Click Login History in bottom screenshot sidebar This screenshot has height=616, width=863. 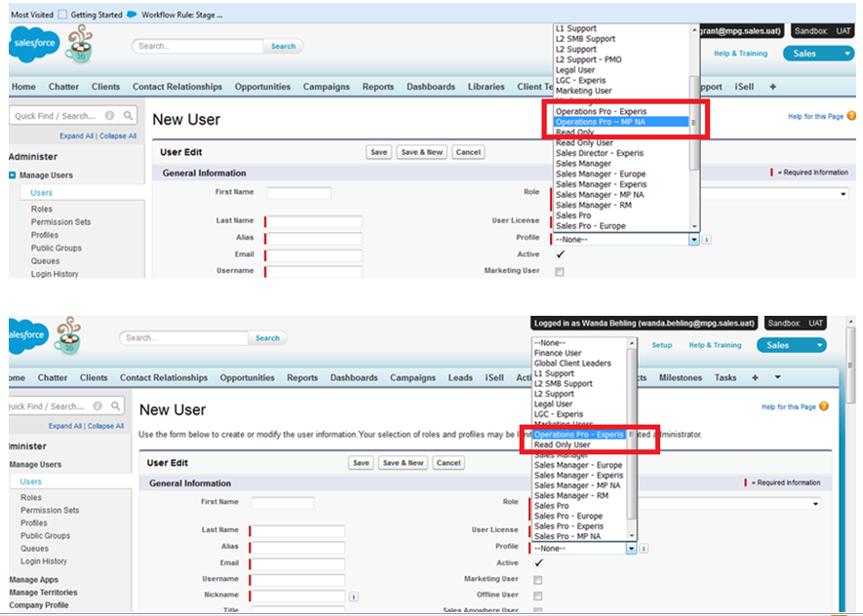pos(44,561)
